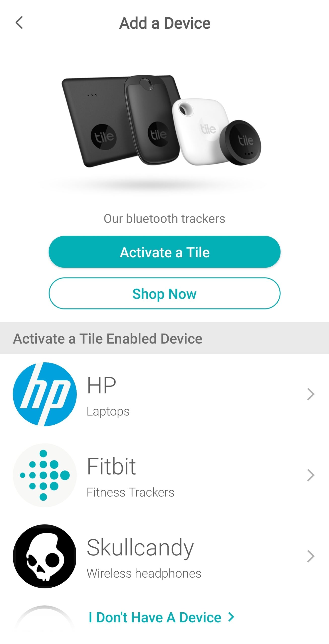This screenshot has width=329, height=644.
Task: Tap the Skullcandy skull logo icon
Action: coord(45,556)
